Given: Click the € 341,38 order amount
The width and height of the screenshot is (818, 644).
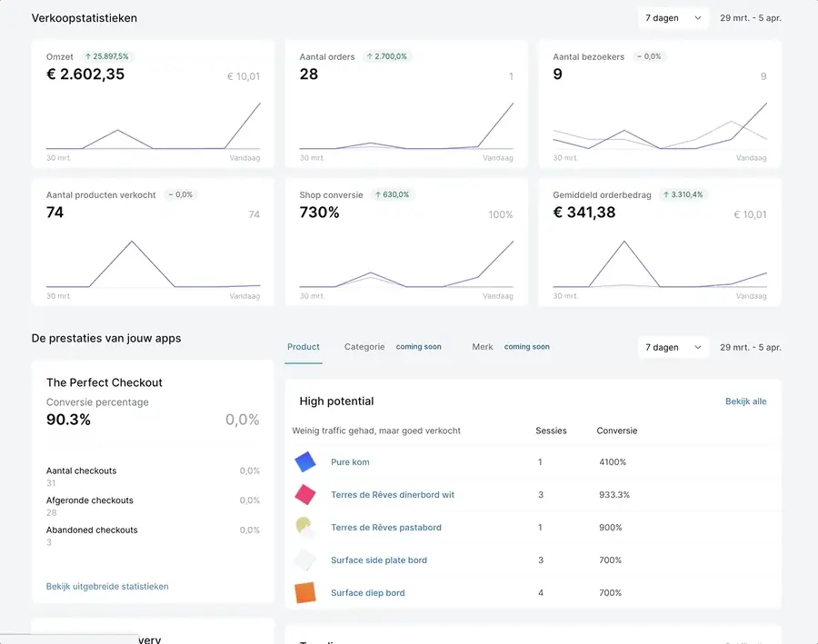Looking at the screenshot, I should (x=584, y=213).
